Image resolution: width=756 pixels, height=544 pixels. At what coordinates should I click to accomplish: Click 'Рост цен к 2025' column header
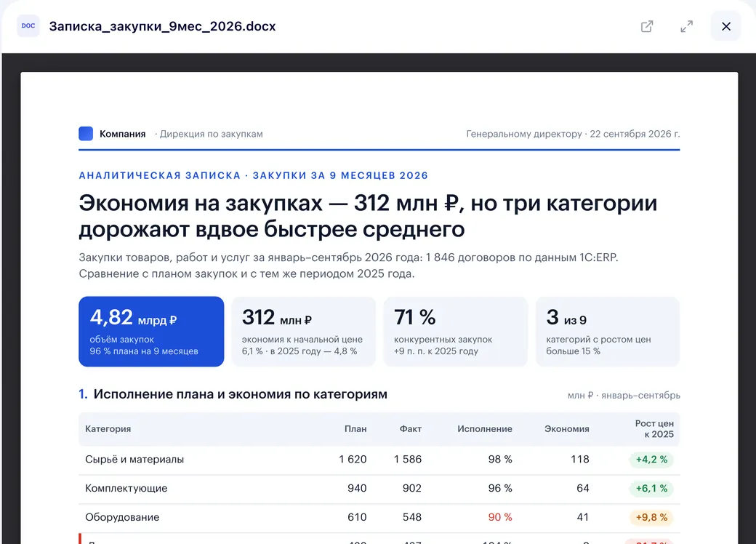pos(654,429)
